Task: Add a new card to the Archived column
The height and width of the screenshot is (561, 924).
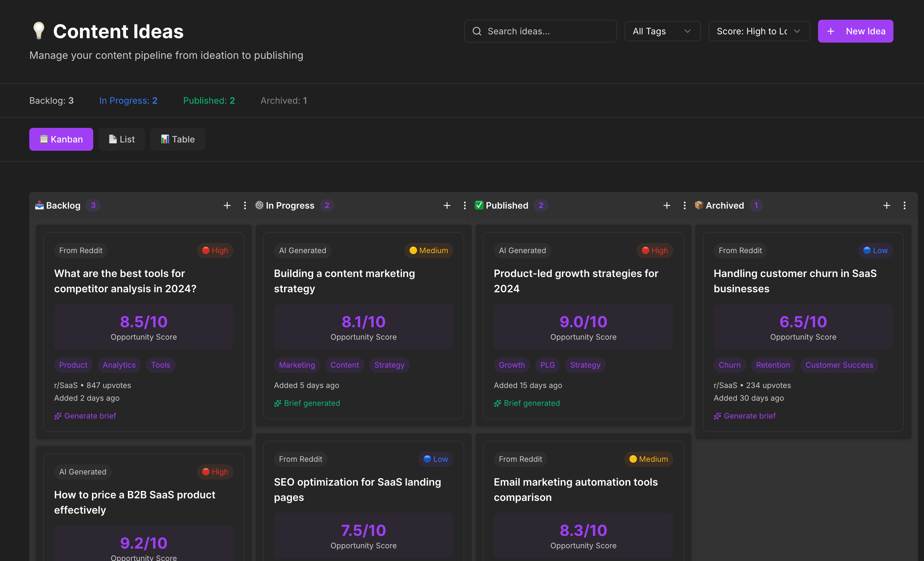Action: point(886,205)
